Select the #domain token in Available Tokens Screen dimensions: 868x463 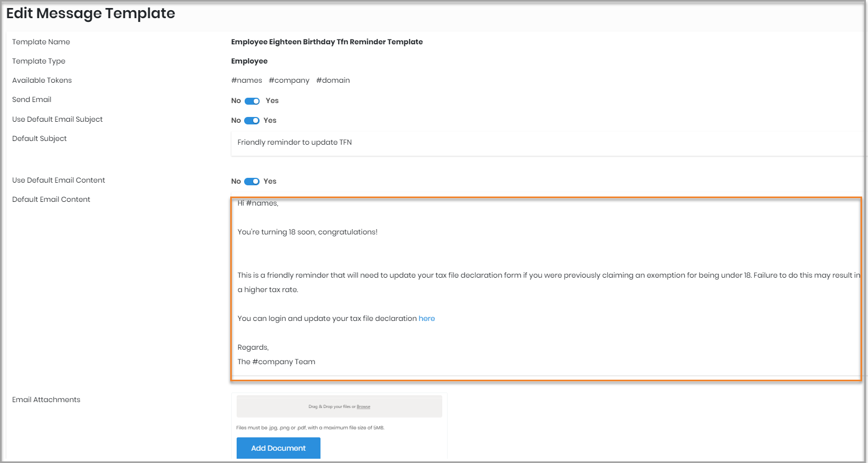click(333, 81)
